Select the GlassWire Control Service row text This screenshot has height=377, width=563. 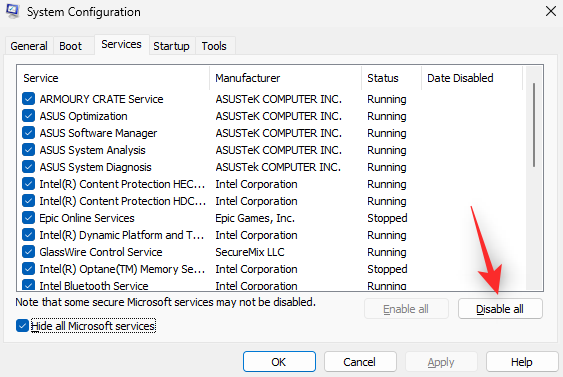tap(101, 252)
